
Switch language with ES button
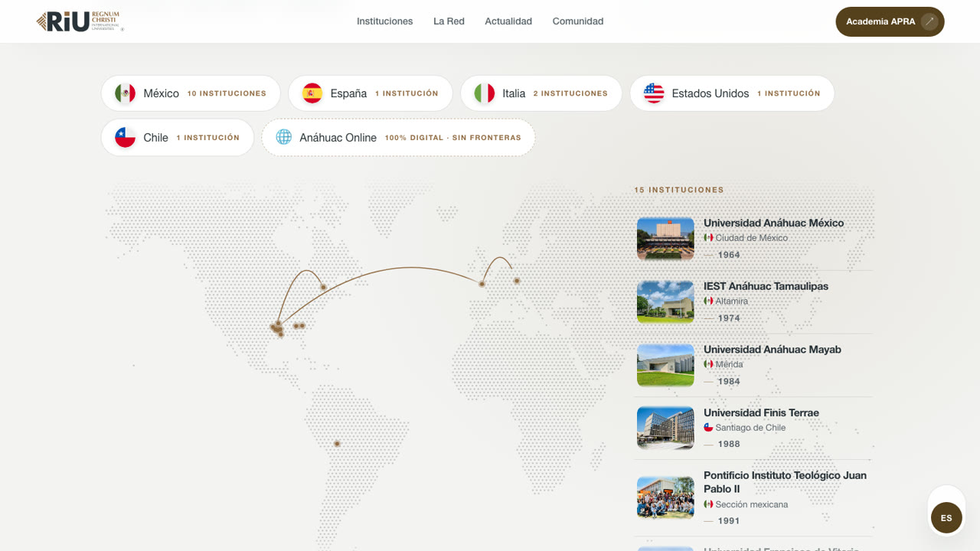click(946, 518)
